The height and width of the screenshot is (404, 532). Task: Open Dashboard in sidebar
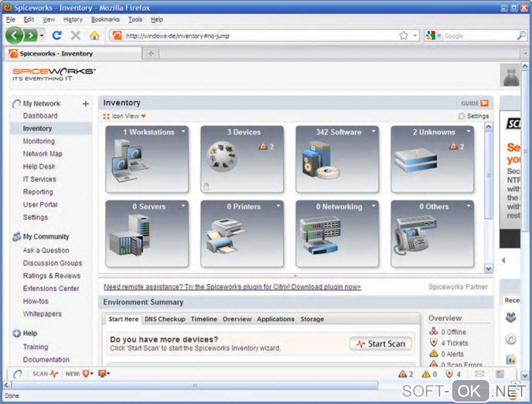point(40,116)
